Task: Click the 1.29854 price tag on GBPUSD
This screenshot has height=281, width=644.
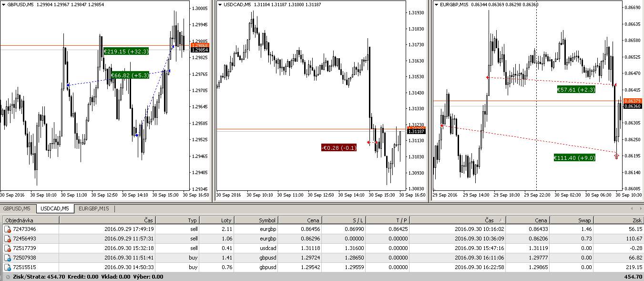Action: (x=200, y=50)
